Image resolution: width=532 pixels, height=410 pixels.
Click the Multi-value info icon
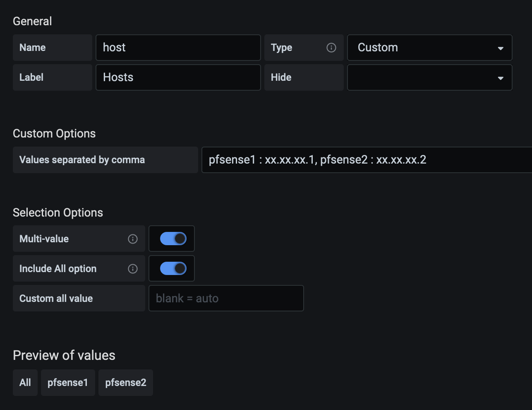pyautogui.click(x=133, y=239)
